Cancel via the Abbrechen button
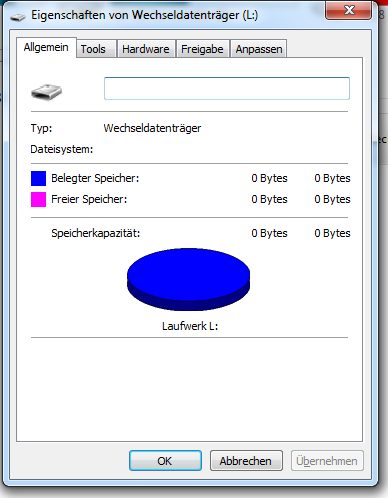Screen dimensions: 388x498 click(246, 461)
